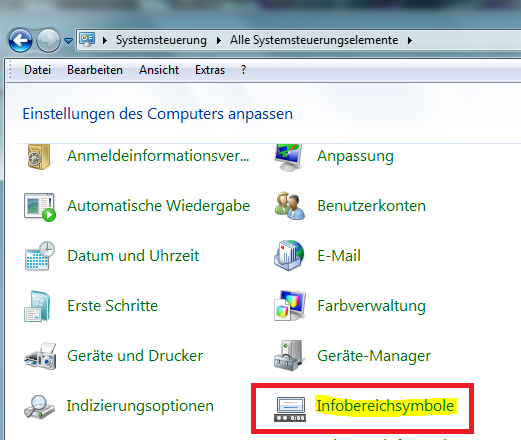The width and height of the screenshot is (521, 440).
Task: Click the Geräte und Drucker printer icon
Action: click(40, 356)
